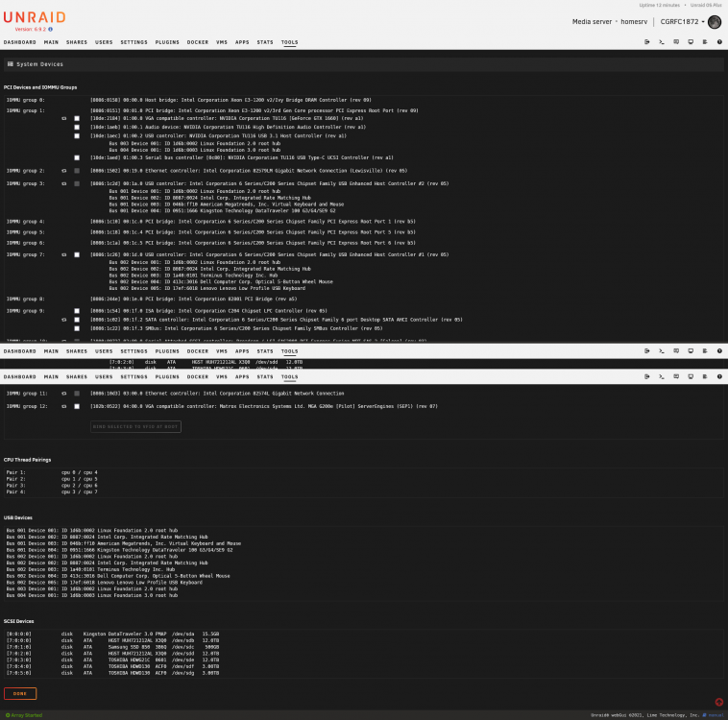The height and width of the screenshot is (720, 728).
Task: Click the info icon beside Version 6.9.2
Action: tap(50, 29)
